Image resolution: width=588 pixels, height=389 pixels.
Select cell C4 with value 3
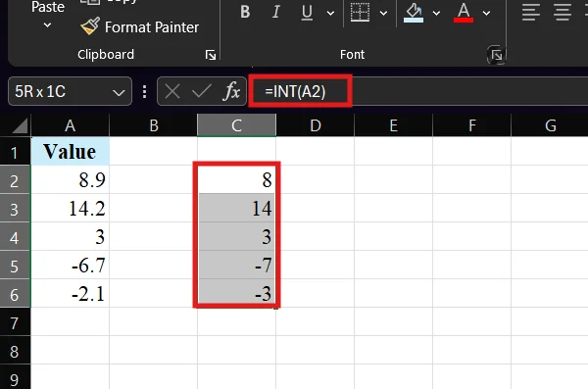click(236, 237)
